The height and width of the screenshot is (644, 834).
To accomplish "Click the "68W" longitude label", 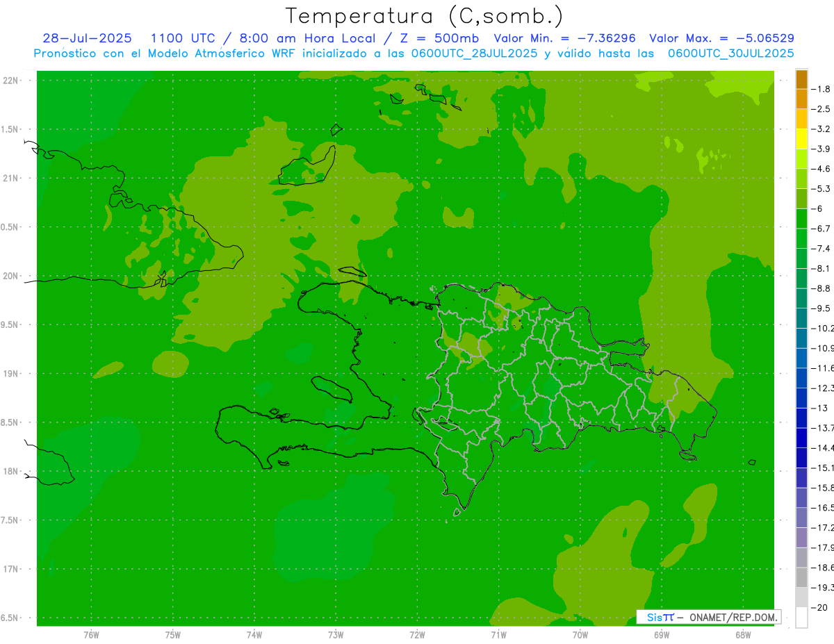I will click(x=742, y=636).
